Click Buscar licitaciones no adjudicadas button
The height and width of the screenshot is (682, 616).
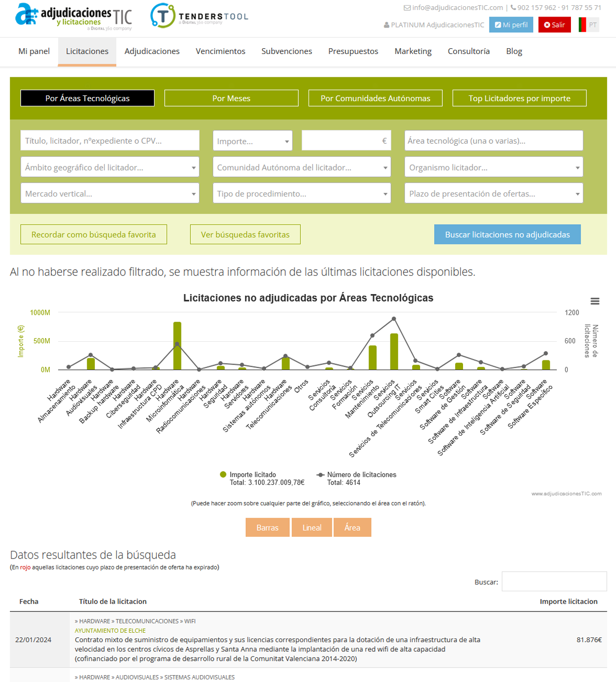508,234
